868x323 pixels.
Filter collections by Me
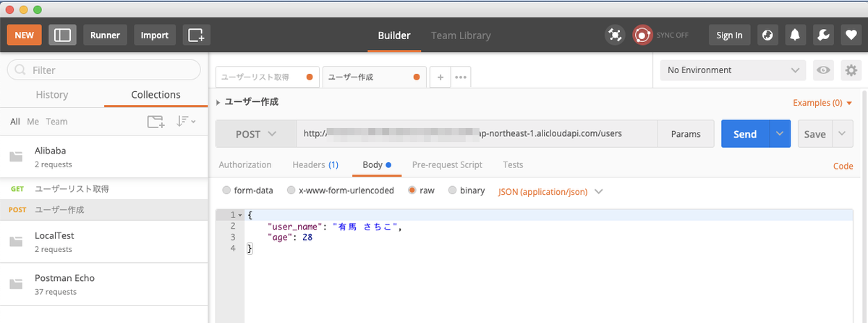pyautogui.click(x=33, y=122)
